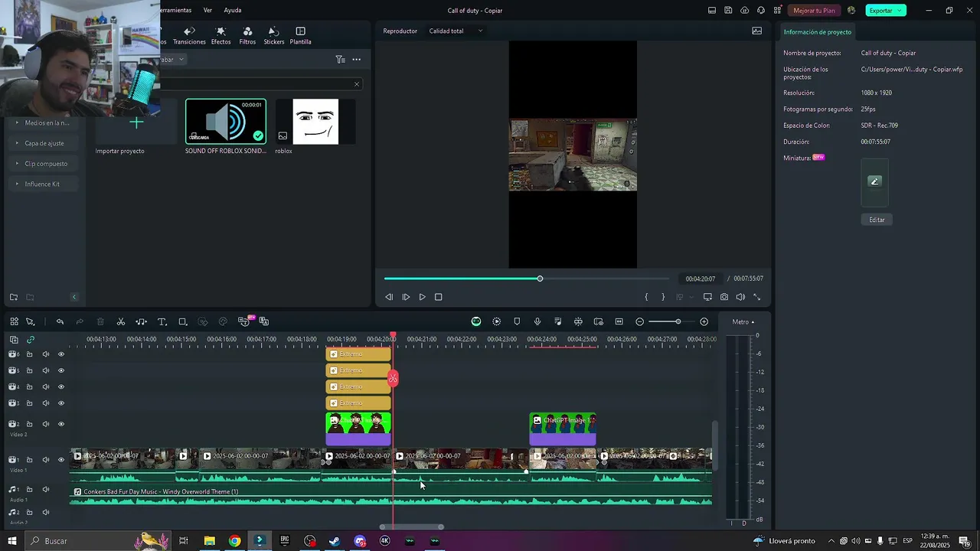Click the mark-out curly brace icon
This screenshot has width=980, height=551.
coord(663,297)
